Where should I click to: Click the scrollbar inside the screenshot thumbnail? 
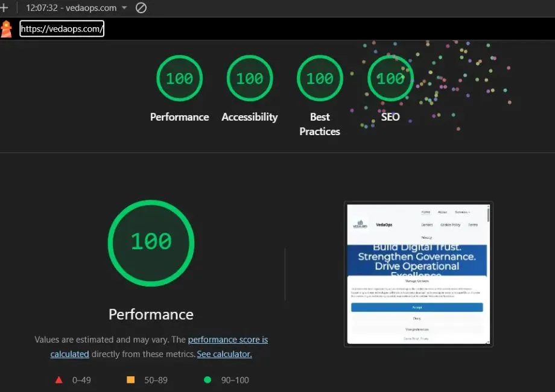(x=489, y=215)
